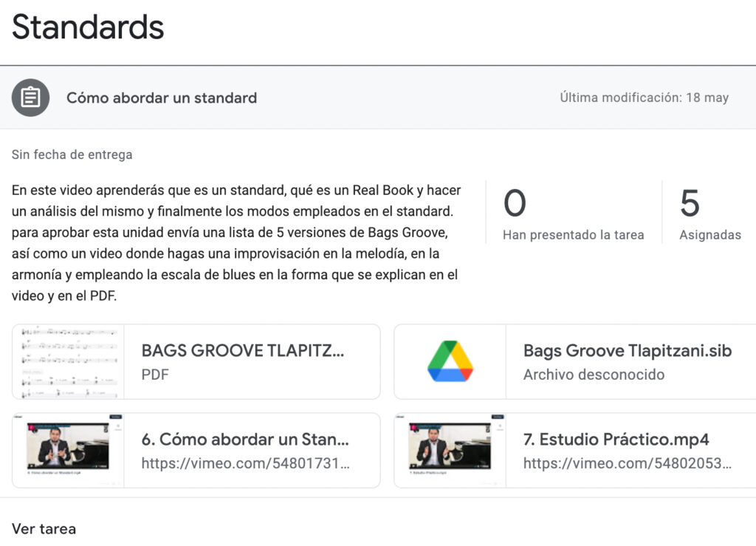Click the "Ver tarea" link
This screenshot has width=756, height=546.
coord(44,528)
